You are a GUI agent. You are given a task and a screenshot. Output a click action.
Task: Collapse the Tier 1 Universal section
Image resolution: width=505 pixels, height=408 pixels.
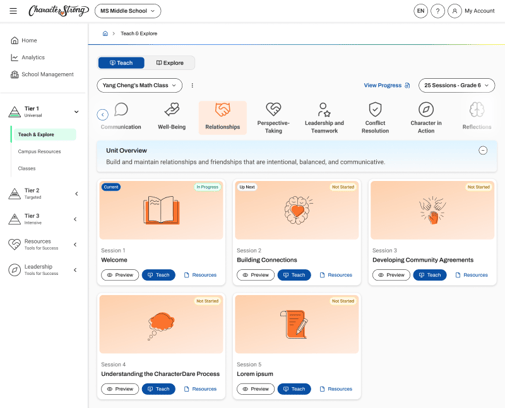[x=77, y=112]
